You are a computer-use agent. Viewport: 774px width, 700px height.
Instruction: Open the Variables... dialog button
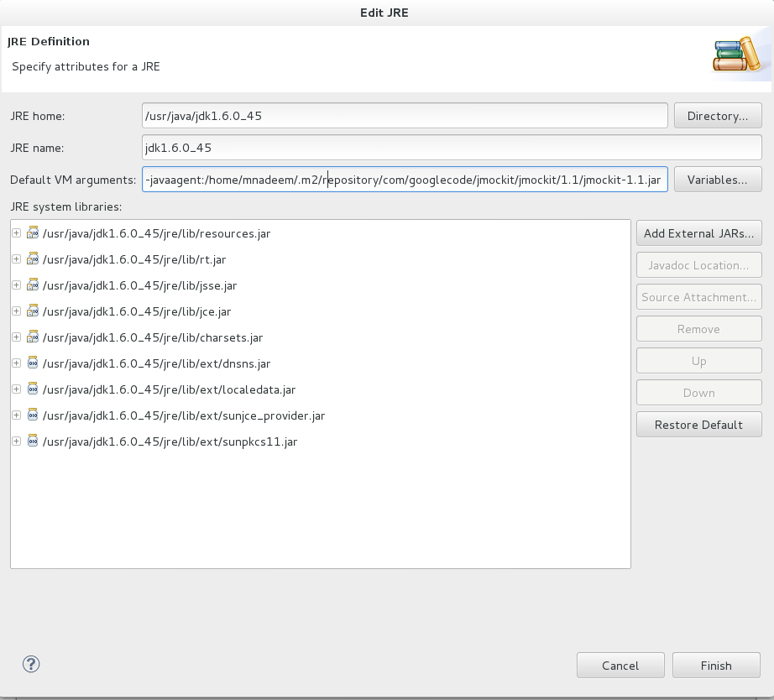[717, 180]
